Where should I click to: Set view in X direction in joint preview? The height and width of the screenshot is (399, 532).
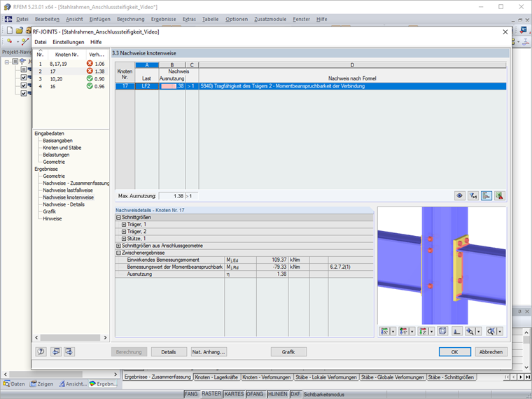(384, 331)
